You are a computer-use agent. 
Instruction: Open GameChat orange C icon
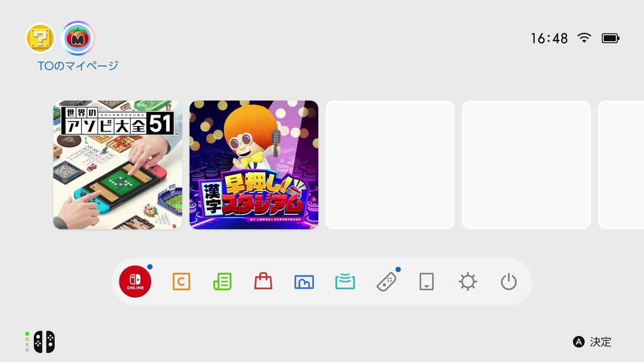point(181,282)
